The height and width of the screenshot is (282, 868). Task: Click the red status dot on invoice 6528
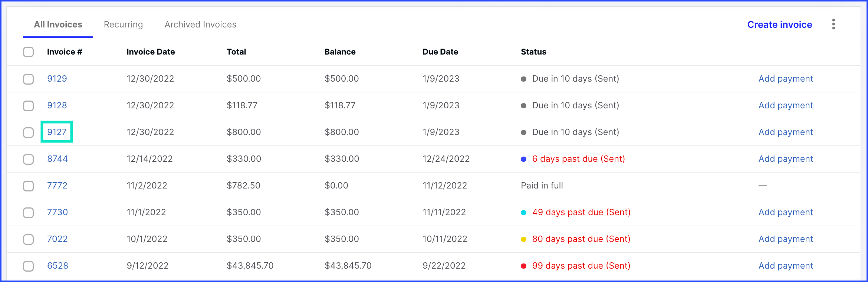[x=523, y=266]
